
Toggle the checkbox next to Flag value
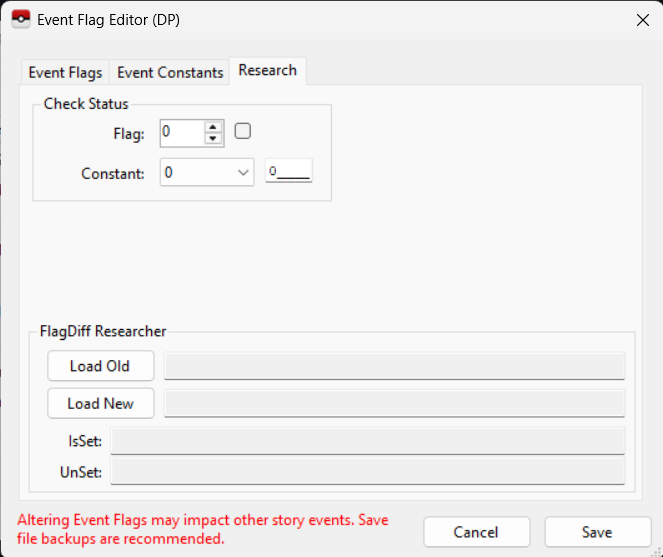coord(242,131)
